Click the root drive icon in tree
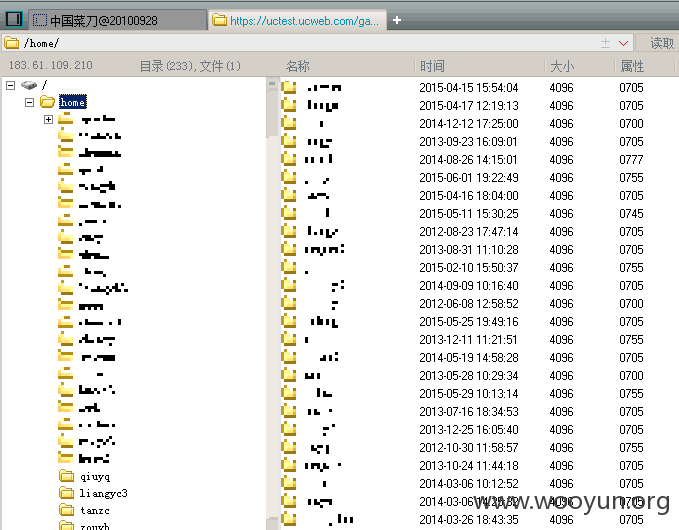This screenshot has height=530, width=679. coord(29,85)
